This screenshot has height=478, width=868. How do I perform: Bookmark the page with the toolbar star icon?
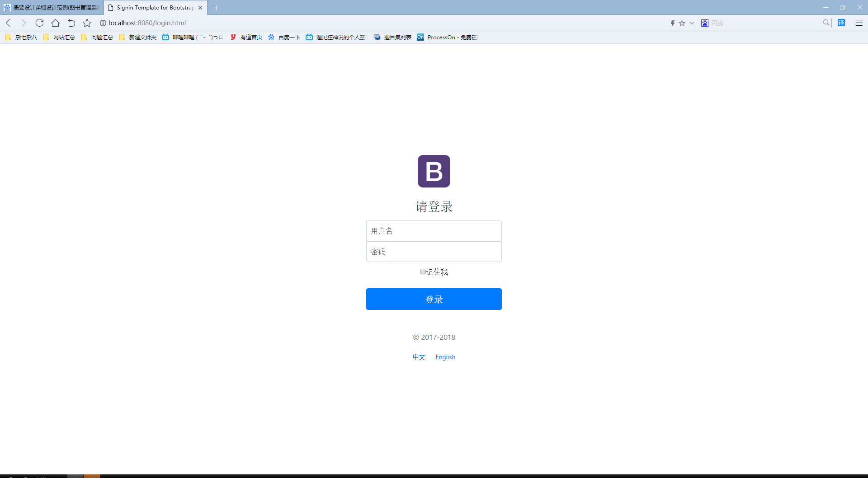coord(87,23)
